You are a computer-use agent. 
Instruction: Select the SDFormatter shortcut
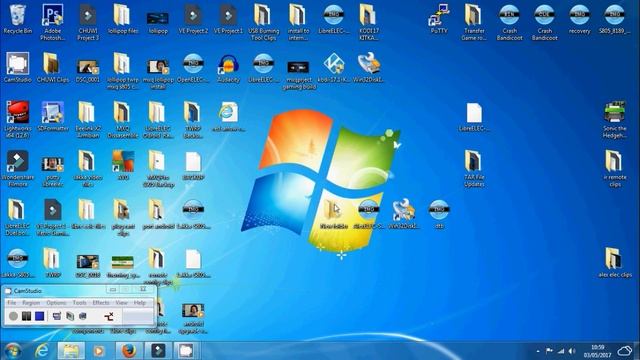tap(53, 116)
